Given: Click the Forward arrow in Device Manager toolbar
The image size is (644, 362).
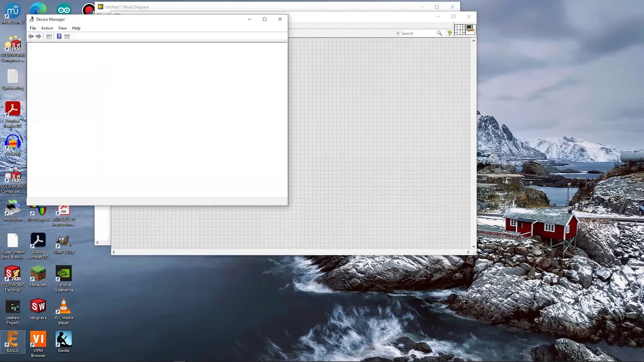Looking at the screenshot, I should point(38,37).
